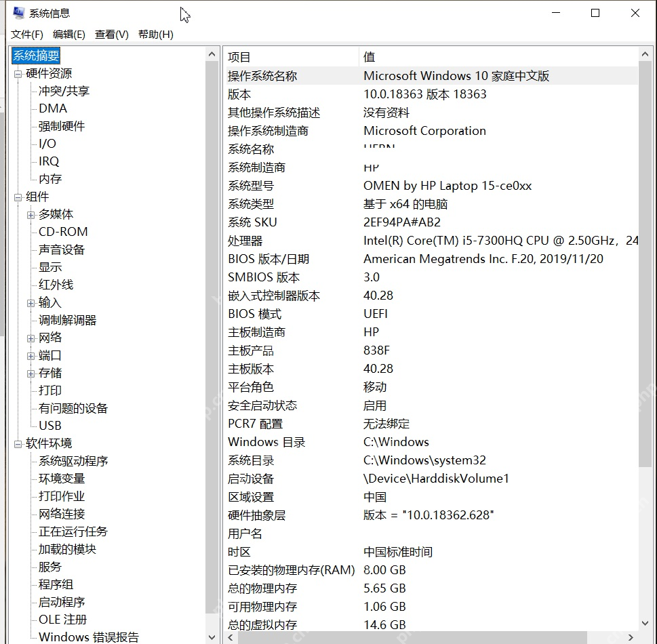Select the BIOS 模式 row
The image size is (657, 644).
(432, 314)
